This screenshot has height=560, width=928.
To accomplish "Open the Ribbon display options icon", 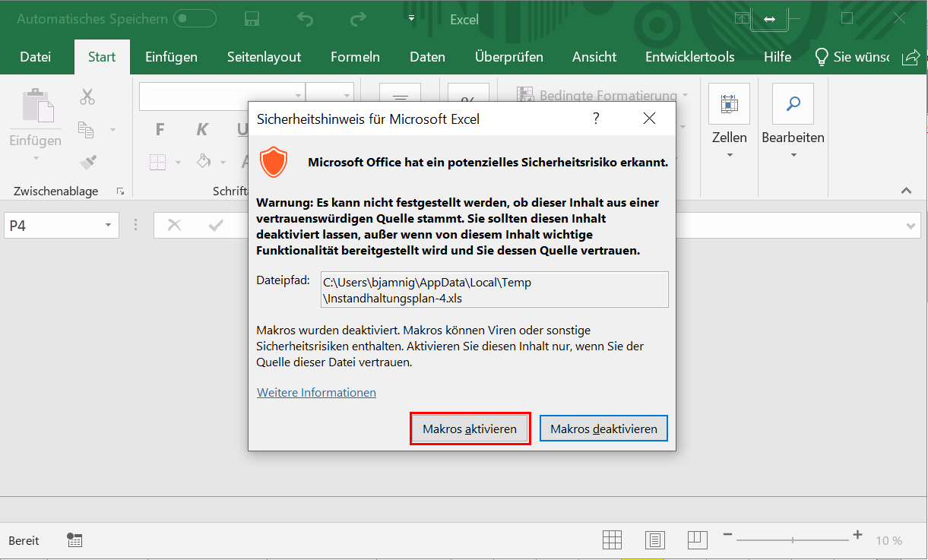I will coord(743,18).
